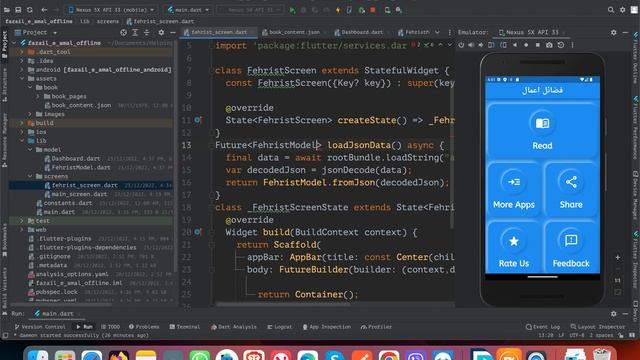Expand the test folder
The width and height of the screenshot is (640, 360).
(22, 221)
